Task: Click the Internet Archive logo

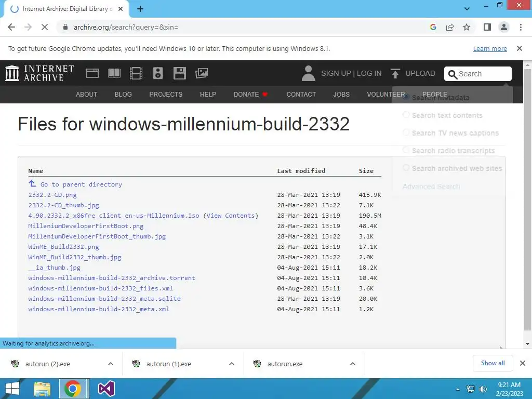Action: pyautogui.click(x=39, y=73)
